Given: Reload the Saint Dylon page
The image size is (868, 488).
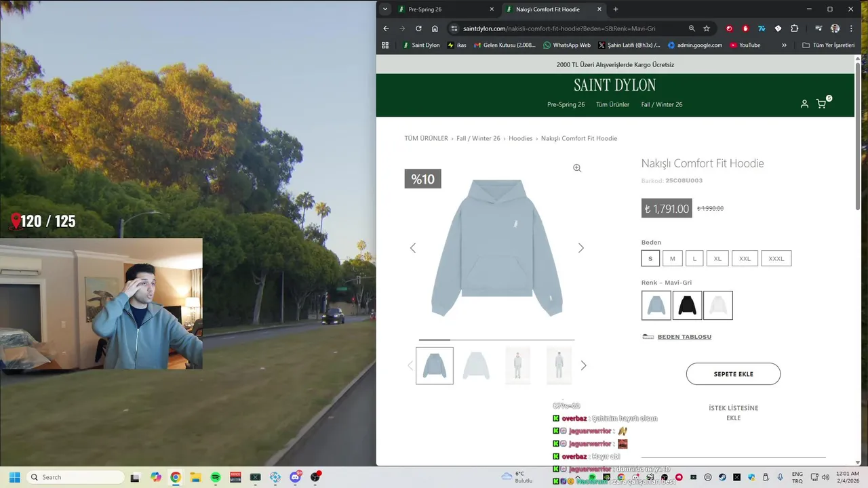Looking at the screenshot, I should coord(418,28).
